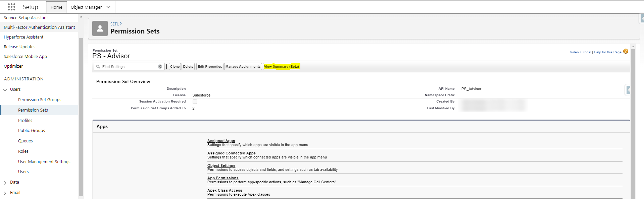Select Queues in the sidebar
This screenshot has width=644, height=199.
pos(26,141)
